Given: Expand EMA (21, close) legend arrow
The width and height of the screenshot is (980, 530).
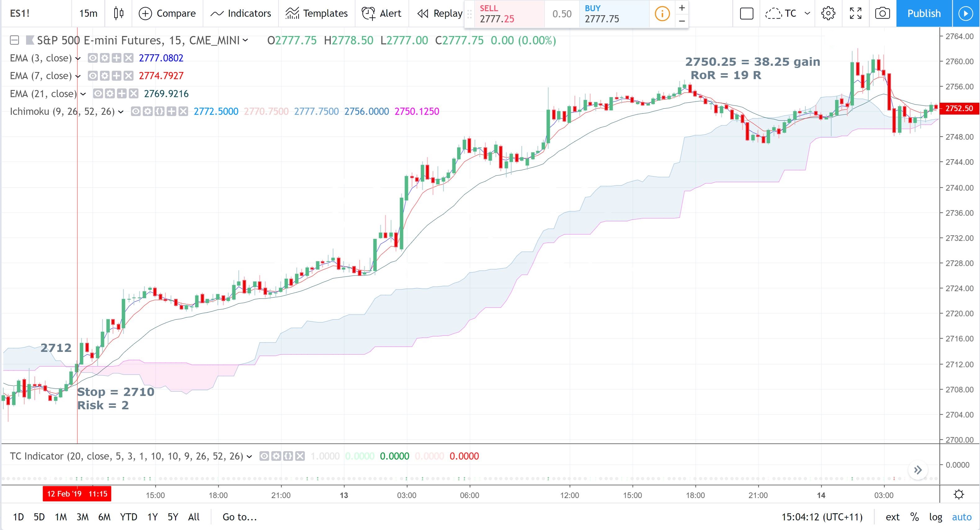Looking at the screenshot, I should 83,94.
